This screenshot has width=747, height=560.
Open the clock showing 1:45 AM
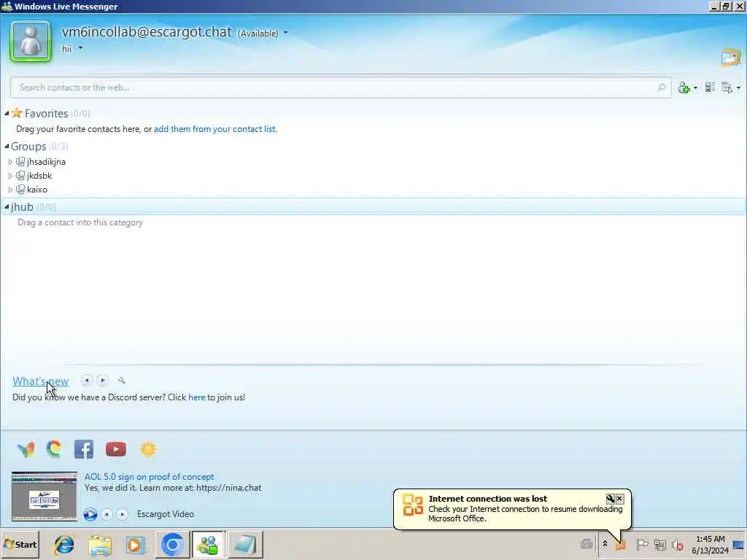710,544
